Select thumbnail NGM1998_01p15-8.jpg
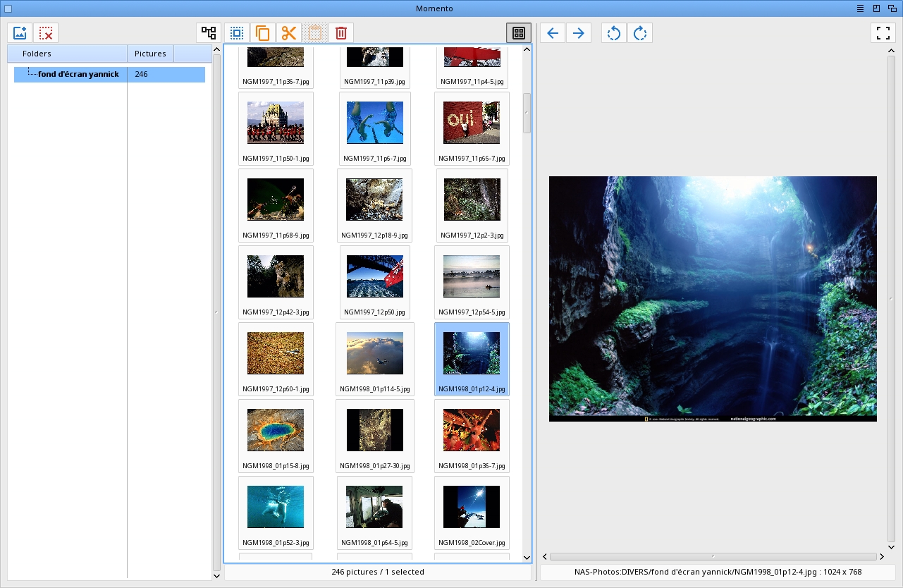This screenshot has height=588, width=903. click(x=276, y=436)
